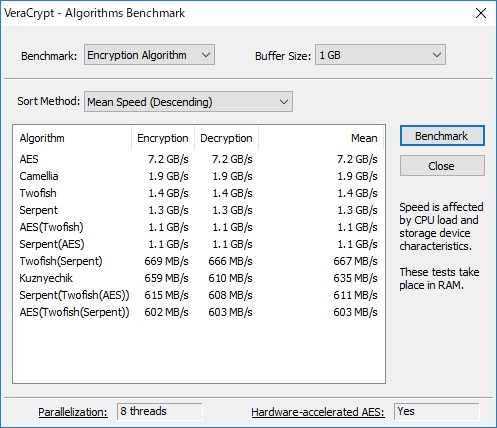The width and height of the screenshot is (497, 428).
Task: Select the Serpent algorithm row
Action: (199, 210)
